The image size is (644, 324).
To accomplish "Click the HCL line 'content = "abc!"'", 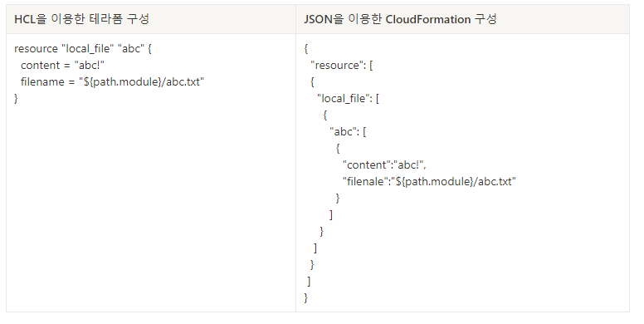I will click(63, 66).
